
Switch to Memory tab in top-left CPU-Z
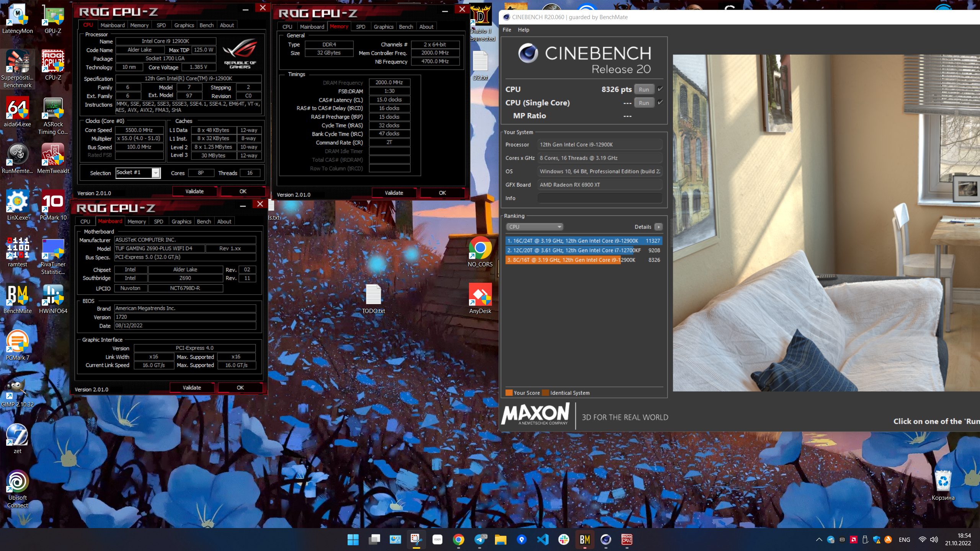click(139, 25)
